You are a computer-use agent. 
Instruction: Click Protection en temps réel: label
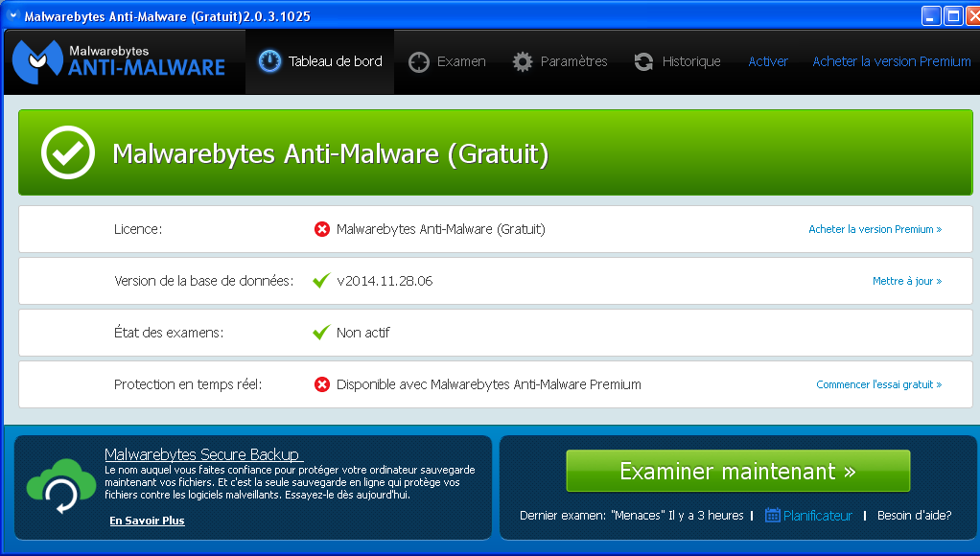tap(188, 384)
